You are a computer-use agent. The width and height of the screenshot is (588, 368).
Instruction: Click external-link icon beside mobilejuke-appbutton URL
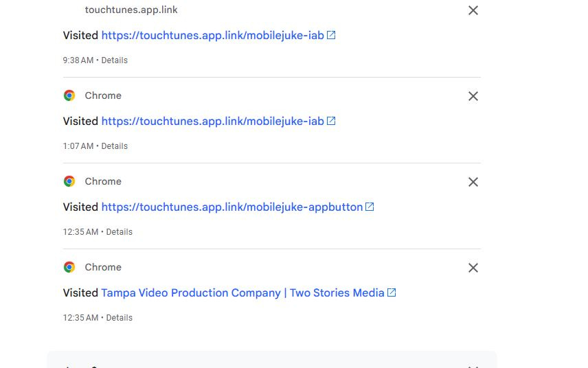click(370, 207)
